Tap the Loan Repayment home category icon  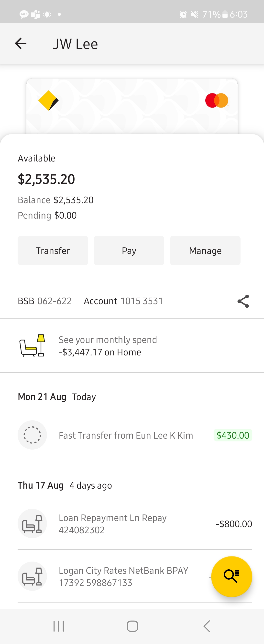(32, 523)
